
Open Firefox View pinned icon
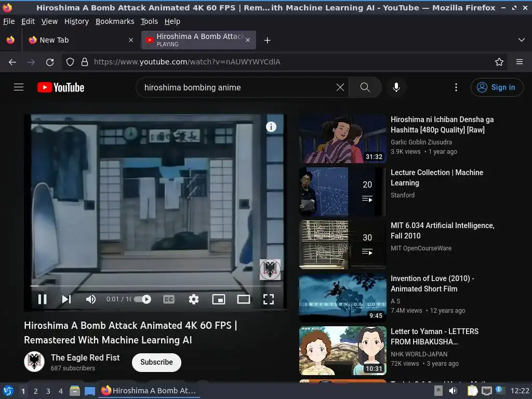point(10,40)
